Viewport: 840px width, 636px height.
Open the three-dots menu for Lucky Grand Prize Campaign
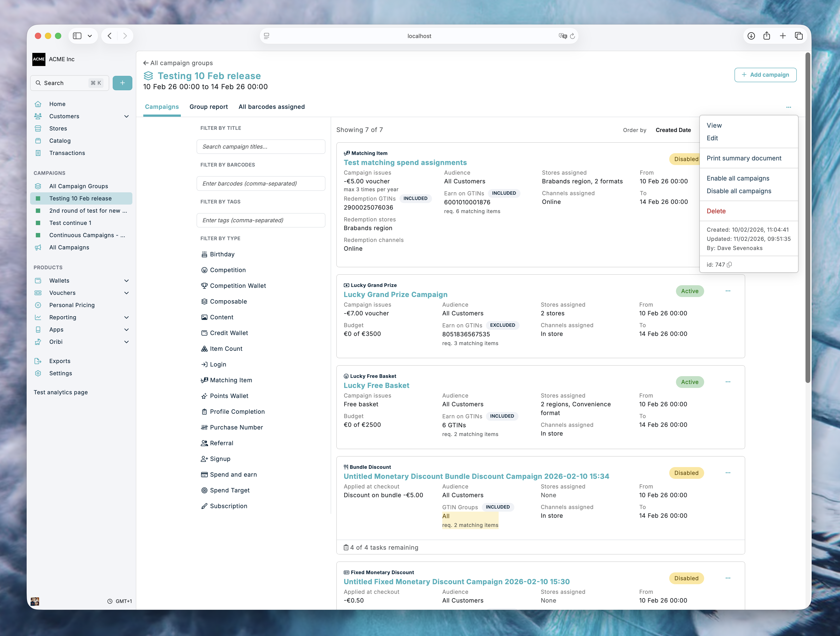[728, 291]
